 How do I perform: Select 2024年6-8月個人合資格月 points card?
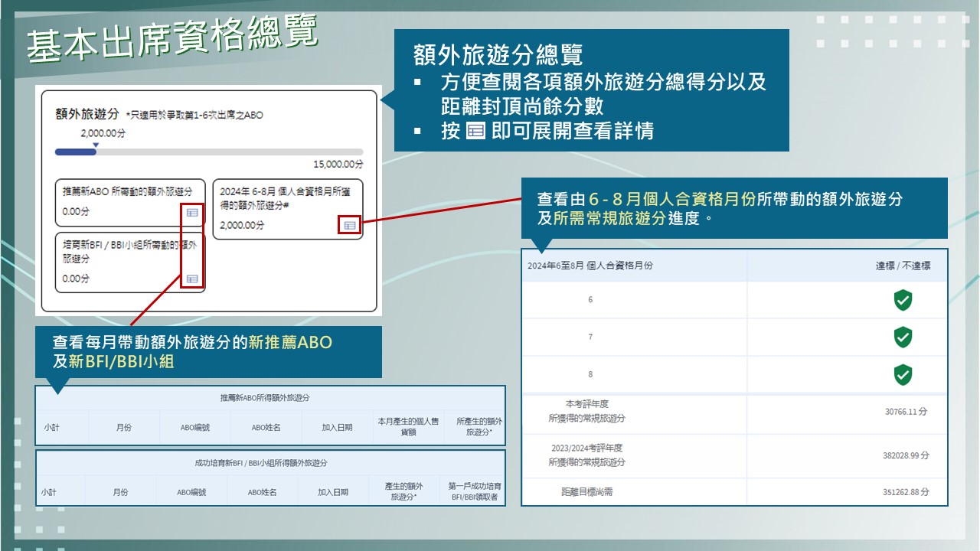pos(288,209)
